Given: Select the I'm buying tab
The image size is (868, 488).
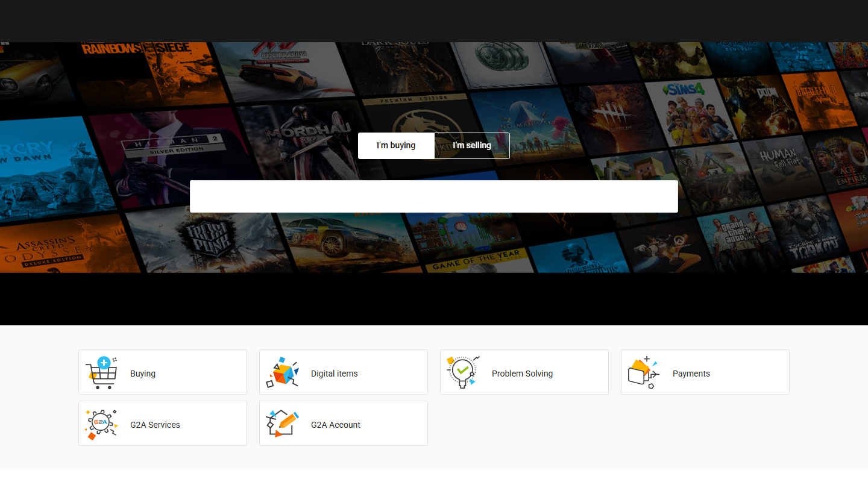Looking at the screenshot, I should 396,146.
